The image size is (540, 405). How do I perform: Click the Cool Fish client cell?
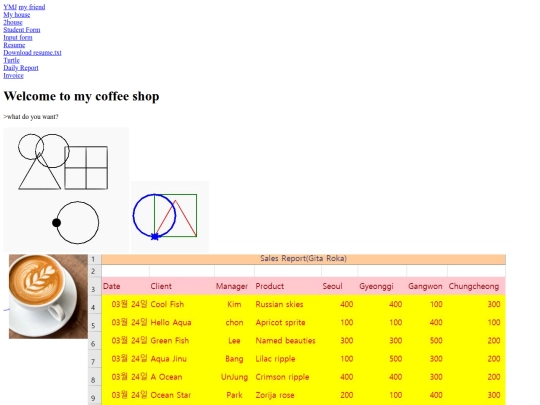[x=167, y=304]
